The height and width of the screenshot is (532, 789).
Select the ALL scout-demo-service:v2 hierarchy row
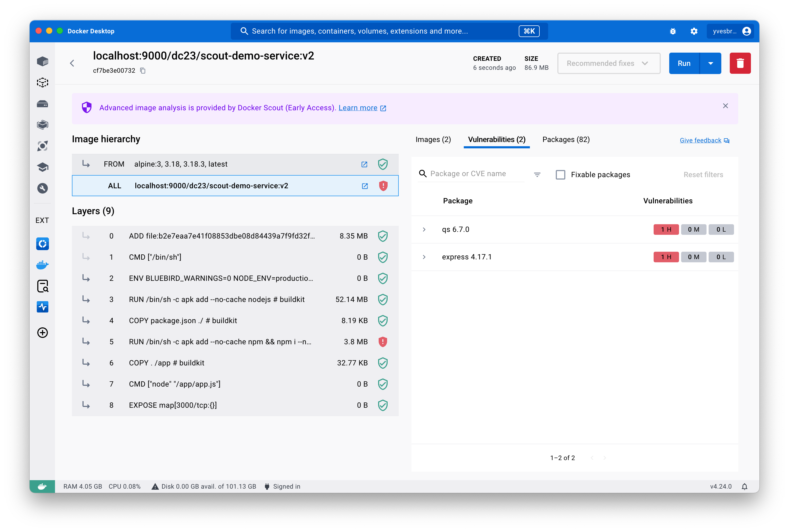coord(235,186)
